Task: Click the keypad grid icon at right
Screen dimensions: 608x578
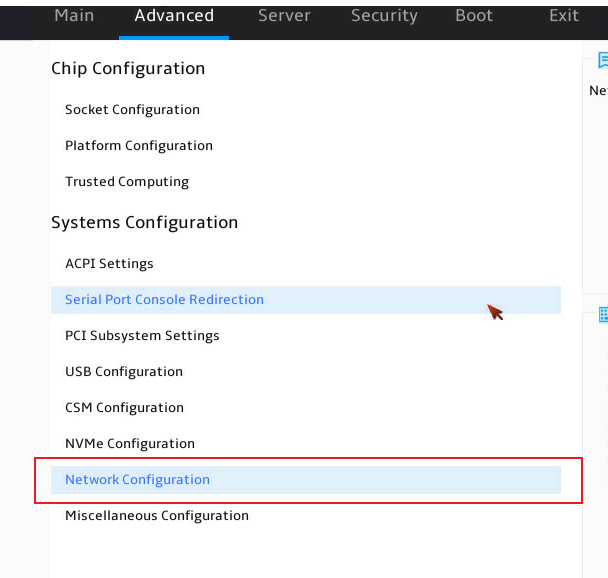Action: (603, 314)
